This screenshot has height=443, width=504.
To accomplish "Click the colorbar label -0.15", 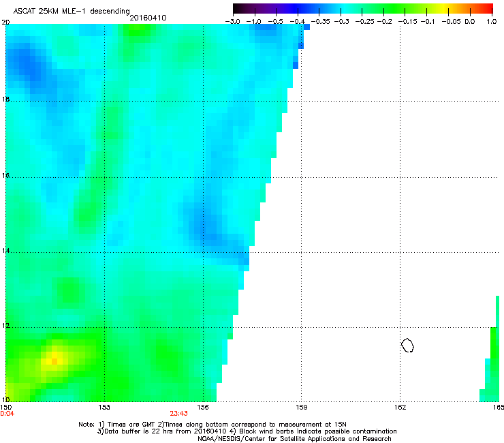I will [x=407, y=22].
